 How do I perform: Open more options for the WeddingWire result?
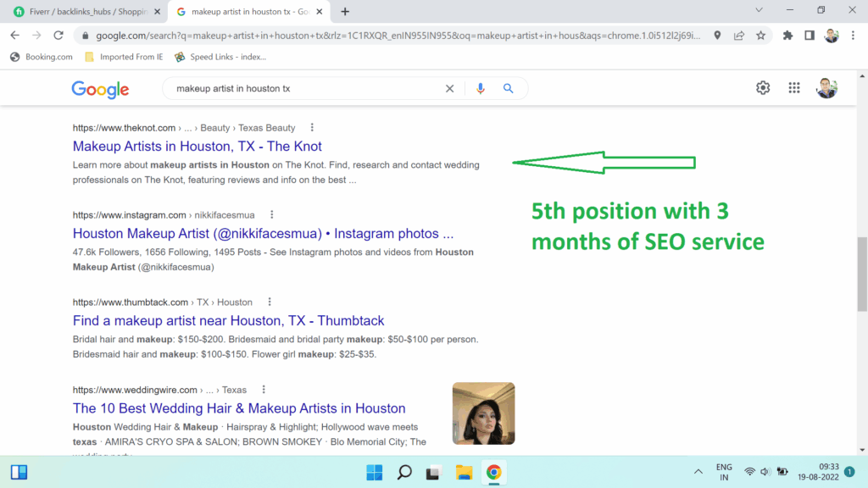click(264, 390)
